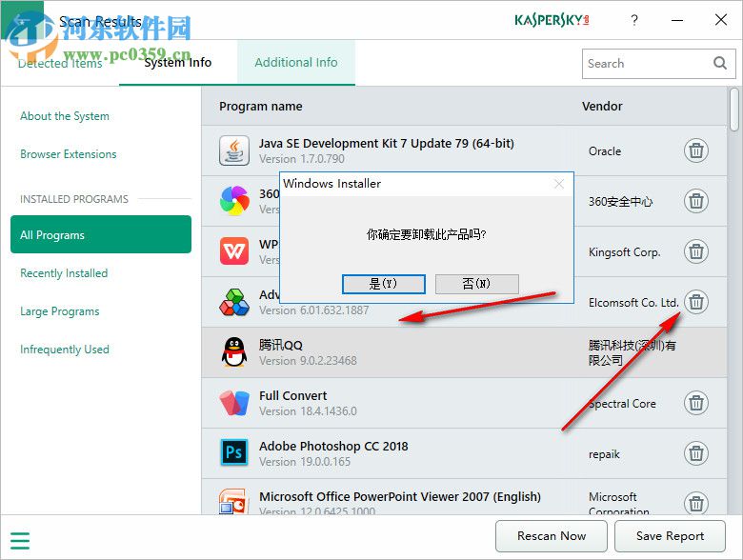Image resolution: width=743 pixels, height=560 pixels.
Task: Click Program name column header
Action: [x=261, y=106]
